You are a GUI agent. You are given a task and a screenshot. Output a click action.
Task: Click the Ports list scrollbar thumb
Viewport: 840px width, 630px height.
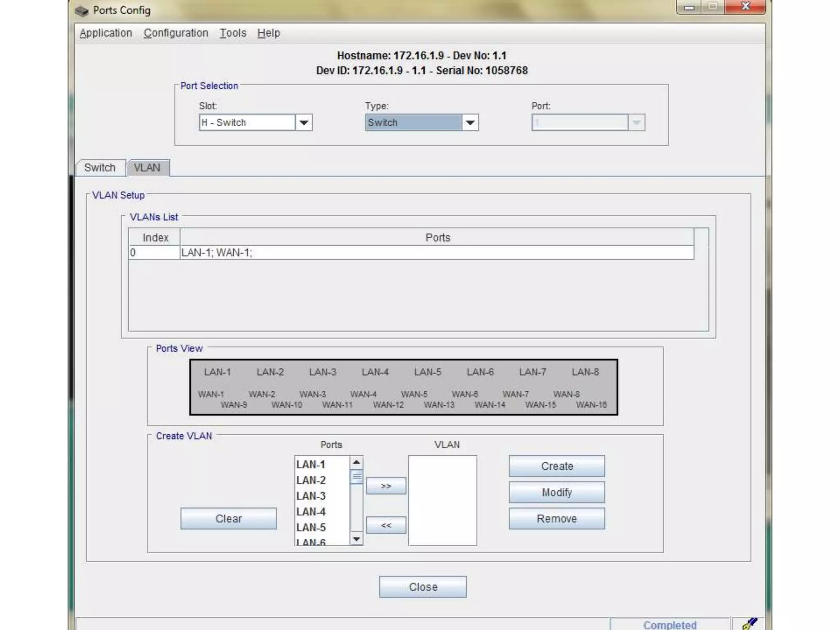(356, 477)
